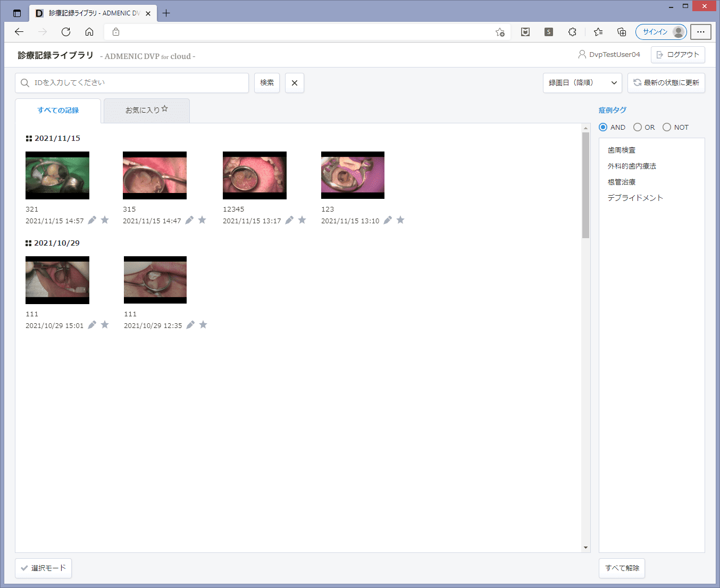Click the ログアウト button
This screenshot has height=588, width=720.
(677, 55)
